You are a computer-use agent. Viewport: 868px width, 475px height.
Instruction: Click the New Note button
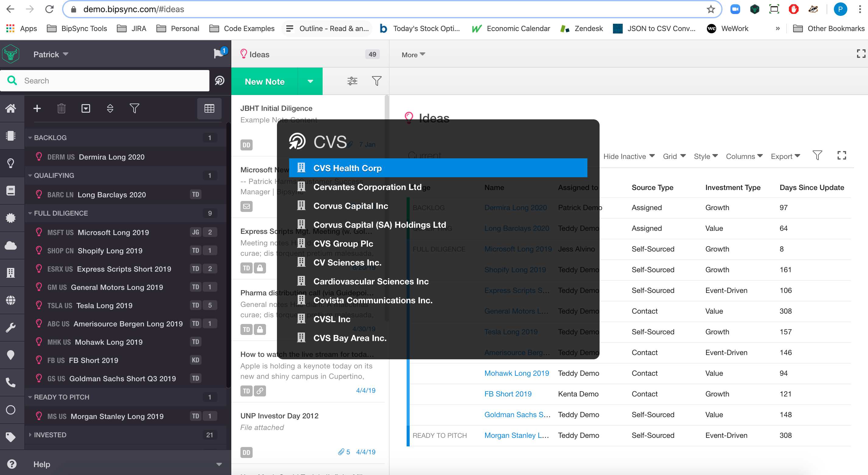tap(264, 81)
